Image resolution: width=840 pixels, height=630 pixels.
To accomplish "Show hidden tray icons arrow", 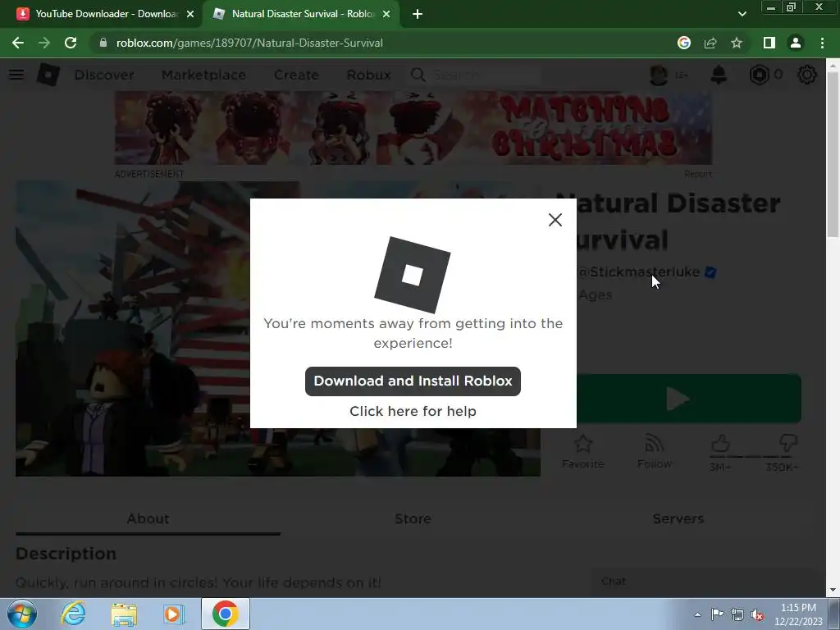I will pyautogui.click(x=697, y=614).
